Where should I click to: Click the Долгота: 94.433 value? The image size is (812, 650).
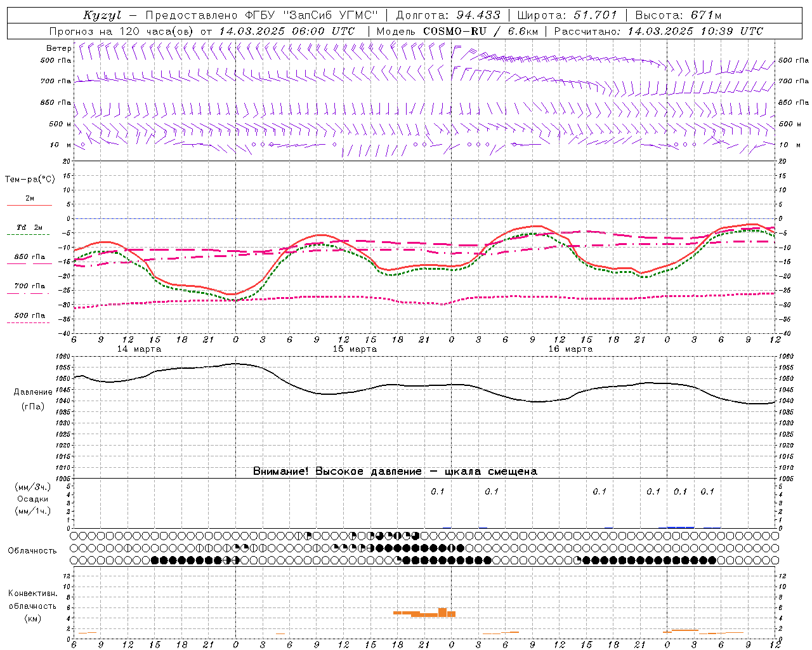pyautogui.click(x=448, y=15)
